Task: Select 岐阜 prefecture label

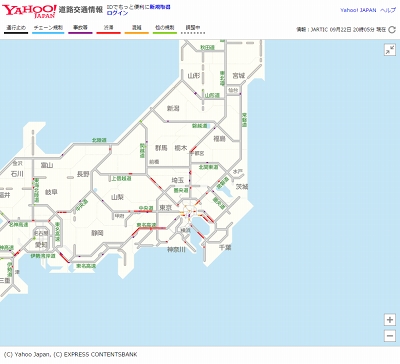Action: click(x=51, y=192)
